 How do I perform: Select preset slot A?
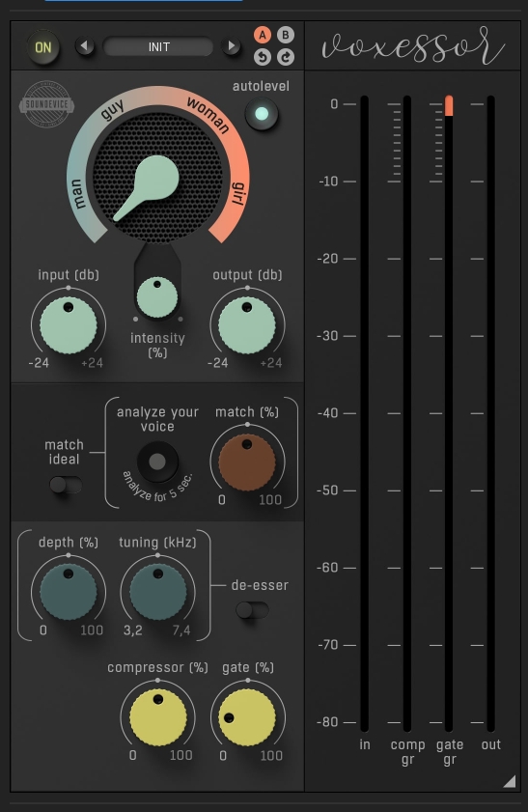(x=263, y=35)
